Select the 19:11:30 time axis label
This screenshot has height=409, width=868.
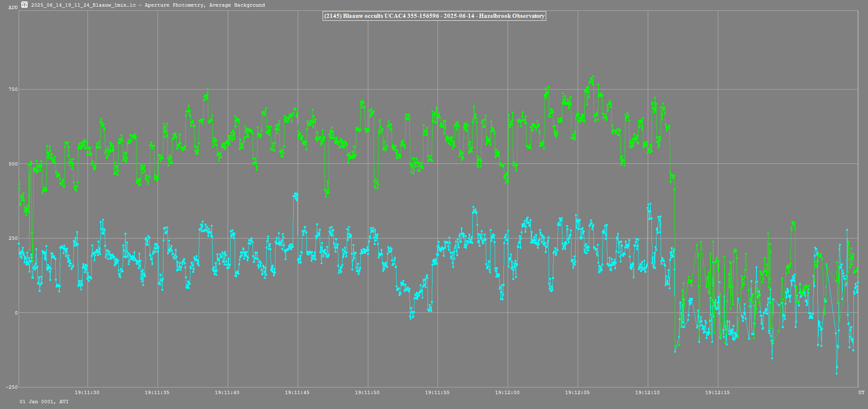pyautogui.click(x=87, y=392)
